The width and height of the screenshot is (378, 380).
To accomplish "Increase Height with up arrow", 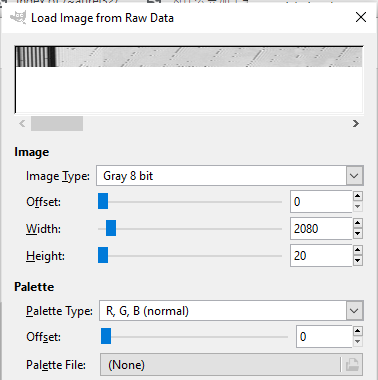I will point(358,250).
